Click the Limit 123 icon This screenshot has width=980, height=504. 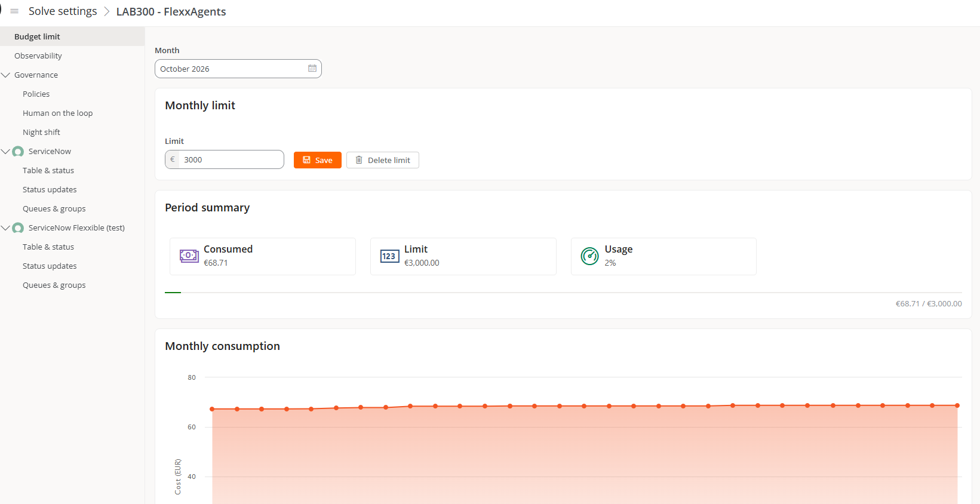point(389,256)
